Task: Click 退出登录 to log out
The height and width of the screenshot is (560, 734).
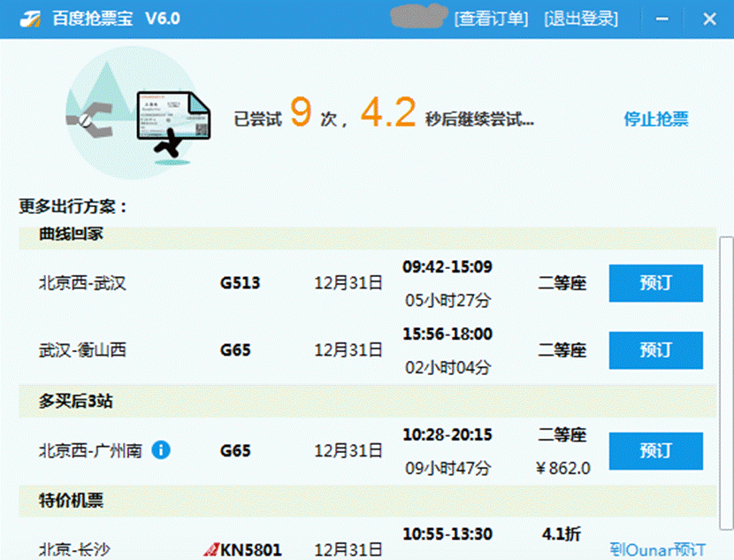Action: [x=581, y=19]
